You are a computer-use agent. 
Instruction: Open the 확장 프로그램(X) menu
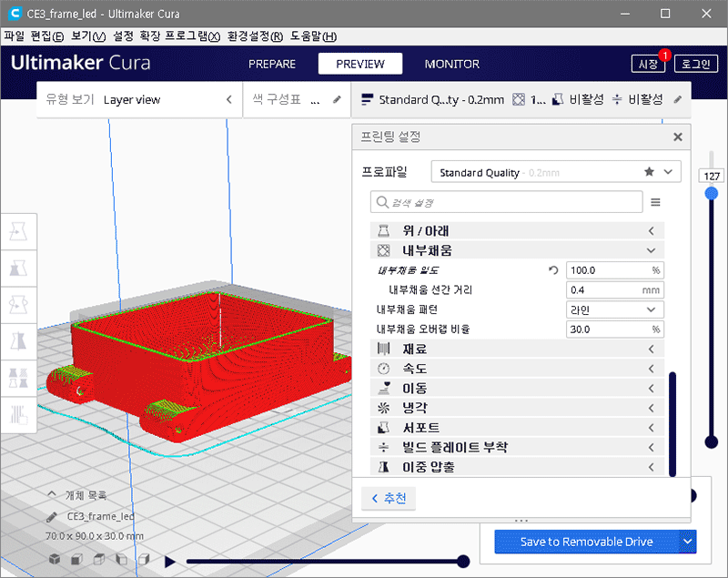coord(180,36)
